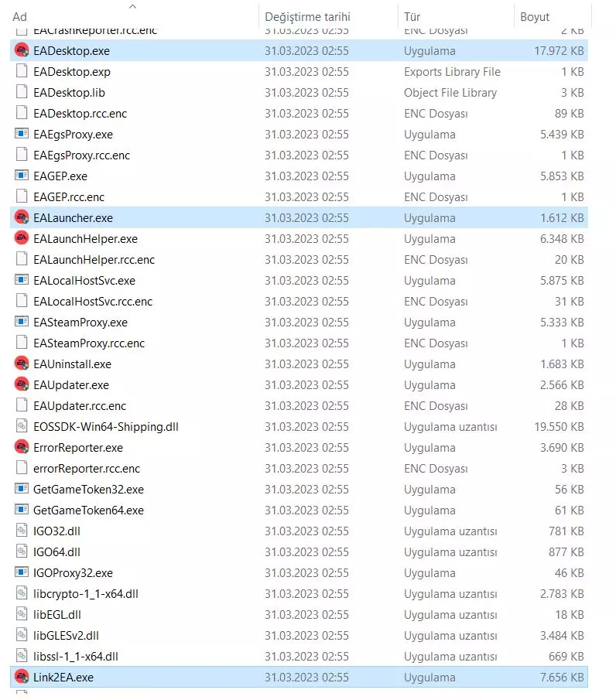Select the EAUninstall.exe EA icon

[22, 364]
